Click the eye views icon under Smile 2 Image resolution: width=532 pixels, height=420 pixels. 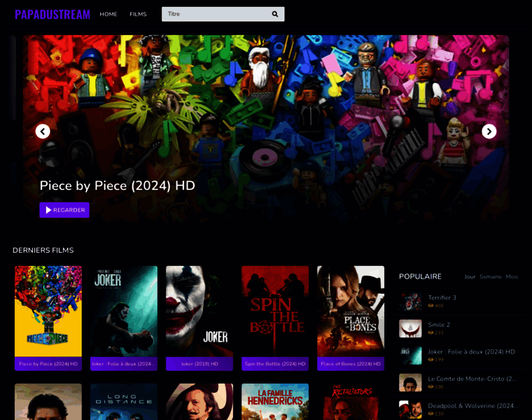431,332
